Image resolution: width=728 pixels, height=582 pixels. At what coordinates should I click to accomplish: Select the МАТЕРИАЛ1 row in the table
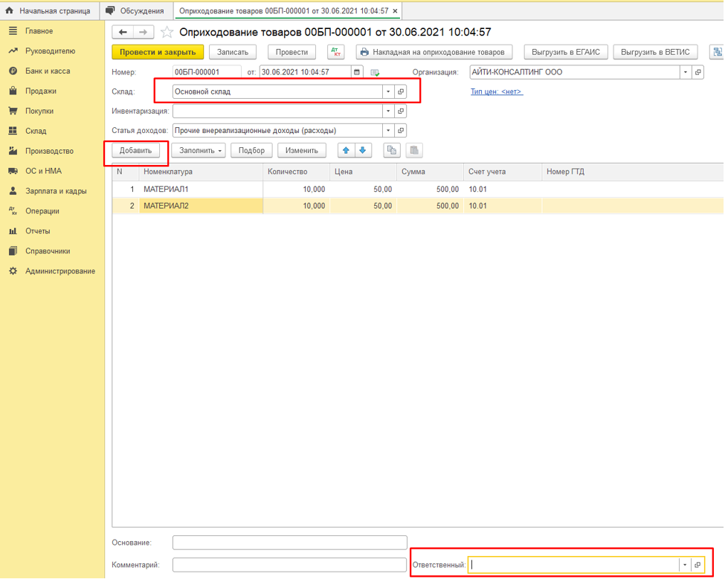pyautogui.click(x=201, y=189)
